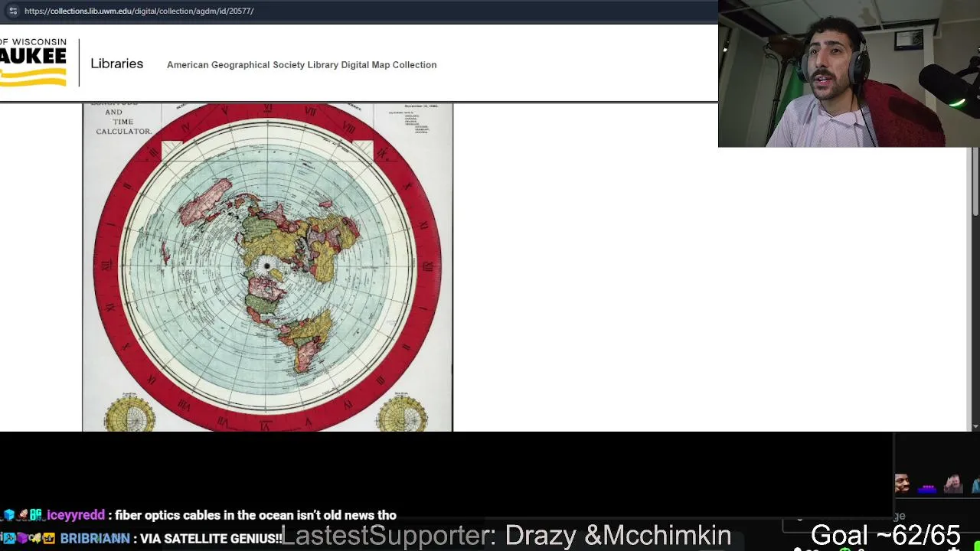Image resolution: width=980 pixels, height=551 pixels.
Task: Select the collections.lib.uwm.edu URL in the address bar
Action: point(139,11)
